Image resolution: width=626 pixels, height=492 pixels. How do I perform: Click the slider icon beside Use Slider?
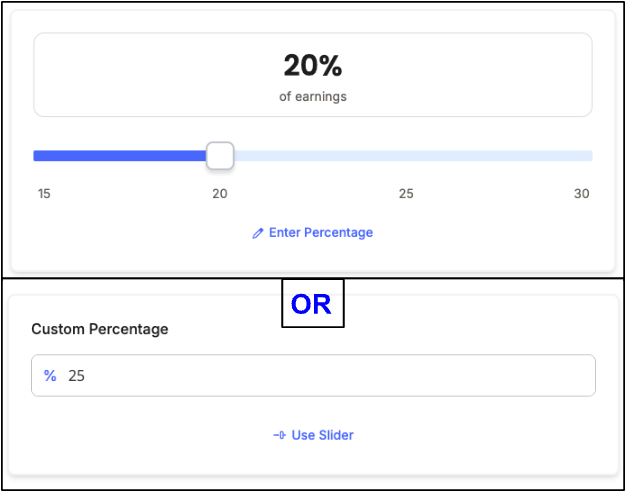pyautogui.click(x=279, y=435)
